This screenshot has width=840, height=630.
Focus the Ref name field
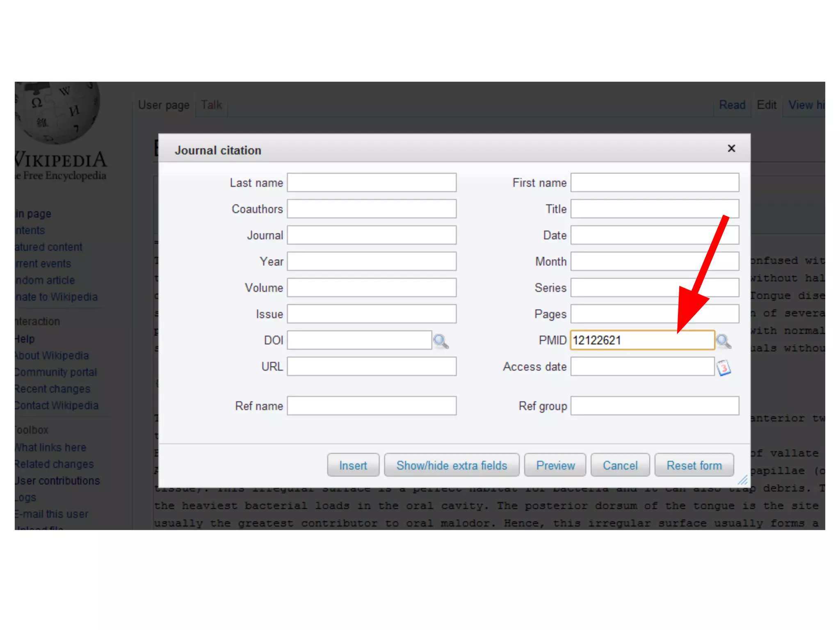pyautogui.click(x=372, y=406)
